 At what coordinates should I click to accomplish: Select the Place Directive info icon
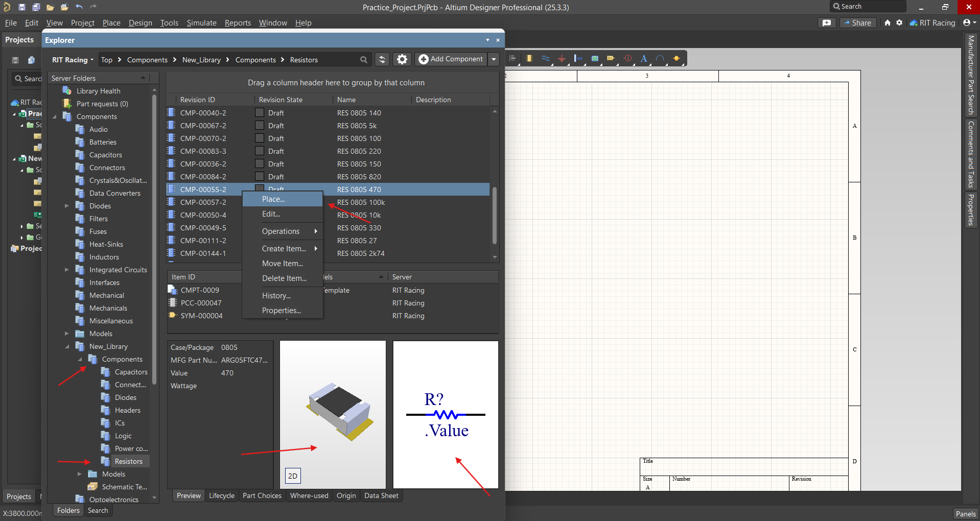click(x=627, y=59)
